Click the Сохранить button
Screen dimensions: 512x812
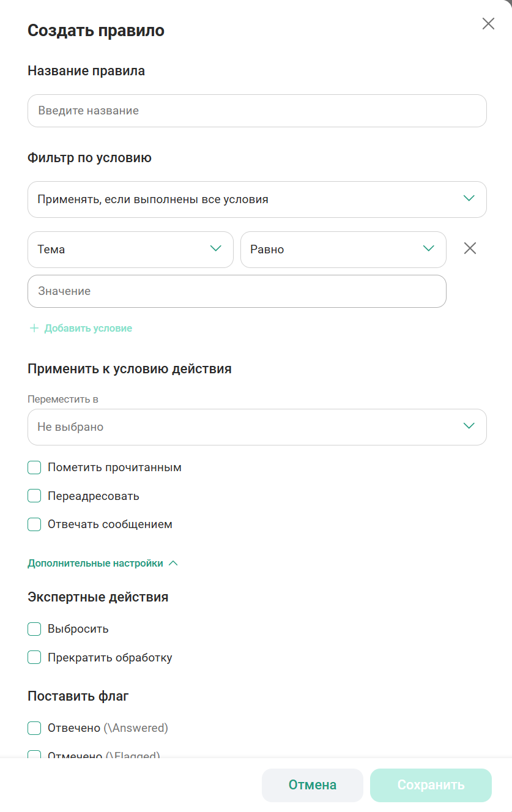pyautogui.click(x=431, y=785)
